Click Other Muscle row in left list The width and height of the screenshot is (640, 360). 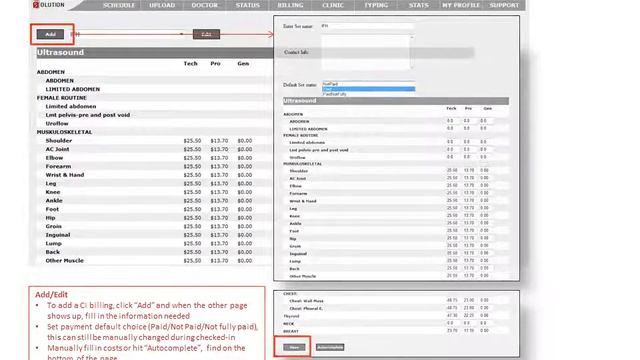64,261
